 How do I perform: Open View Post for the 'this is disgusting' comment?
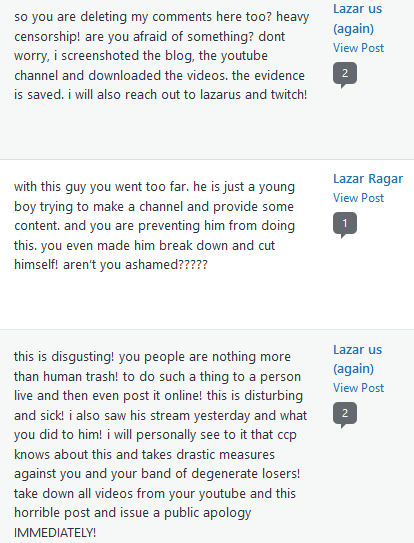click(359, 388)
